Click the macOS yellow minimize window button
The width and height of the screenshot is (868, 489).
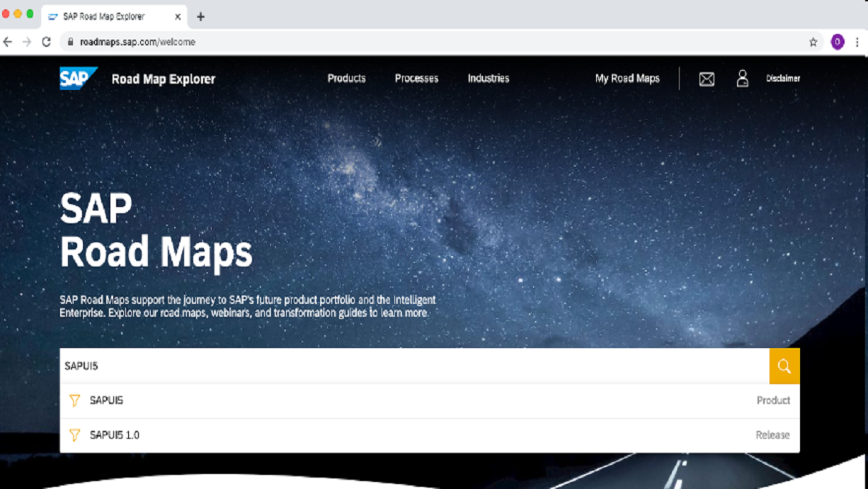(18, 14)
